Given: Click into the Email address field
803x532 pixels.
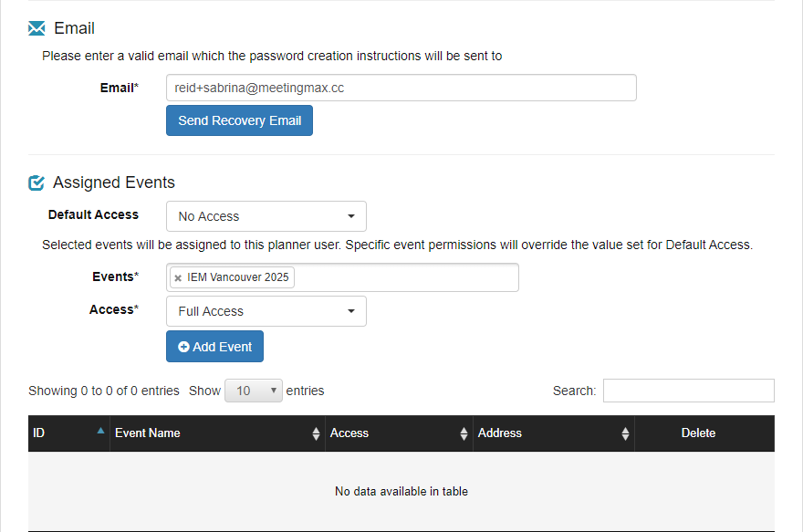Looking at the screenshot, I should pos(401,88).
